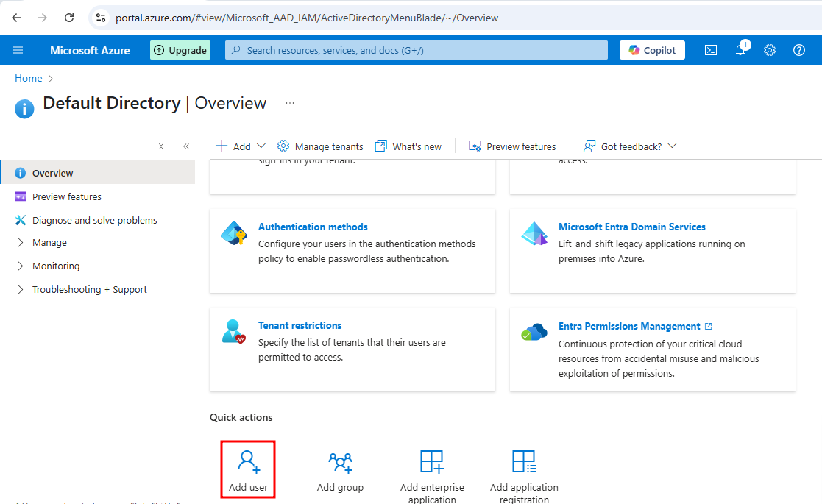Expand the Got feedback? dropdown
Screen dimensions: 822x504
click(630, 146)
